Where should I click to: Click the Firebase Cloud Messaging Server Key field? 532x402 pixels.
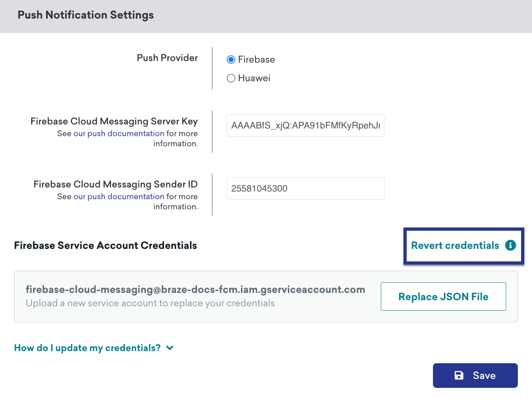[305, 125]
